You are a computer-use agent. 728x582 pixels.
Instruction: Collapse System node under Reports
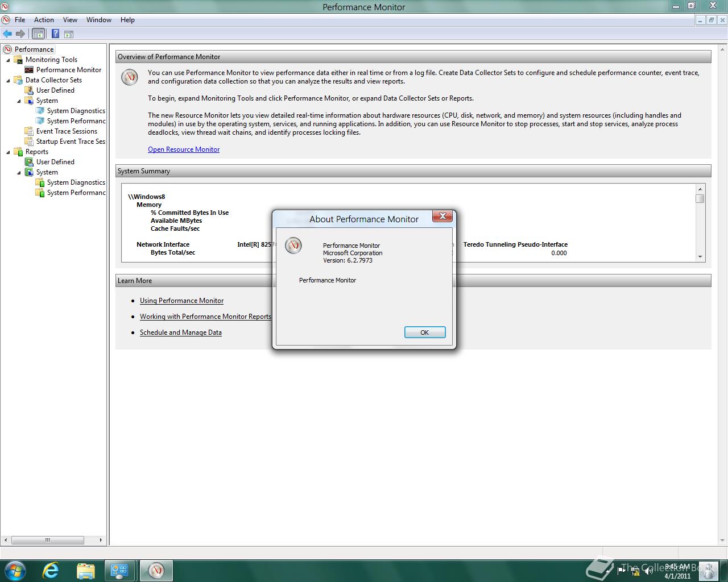tap(19, 172)
